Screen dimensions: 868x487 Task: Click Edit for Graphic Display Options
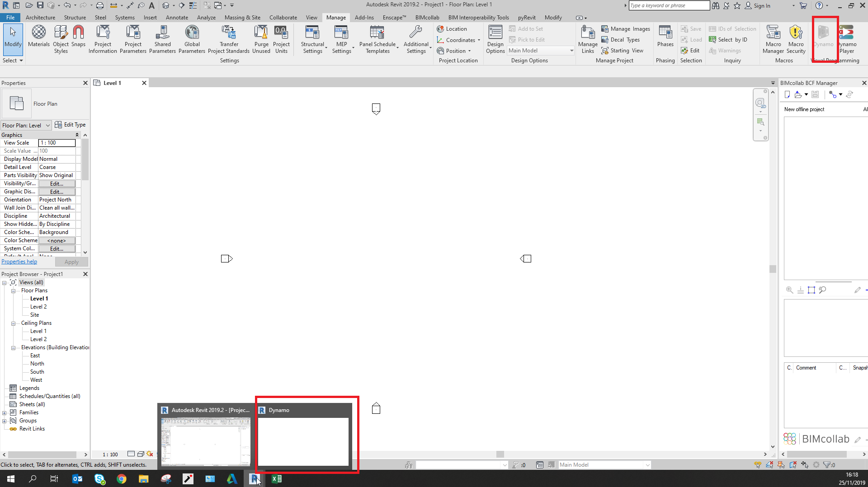pyautogui.click(x=57, y=192)
